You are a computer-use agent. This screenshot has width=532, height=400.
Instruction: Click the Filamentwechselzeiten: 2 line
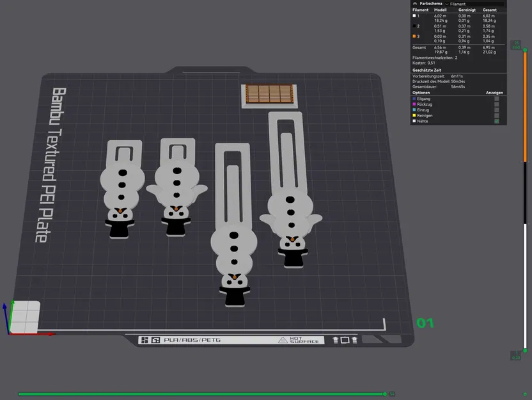click(x=435, y=58)
